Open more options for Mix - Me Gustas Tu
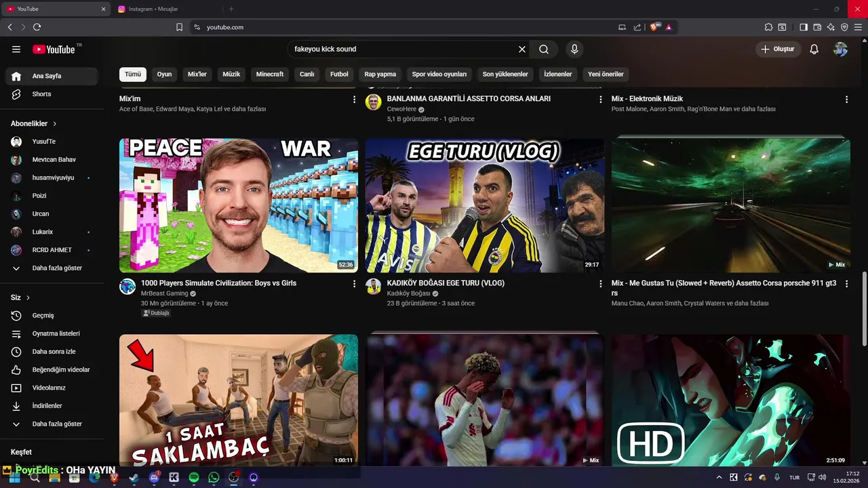The height and width of the screenshot is (488, 868). [x=846, y=284]
